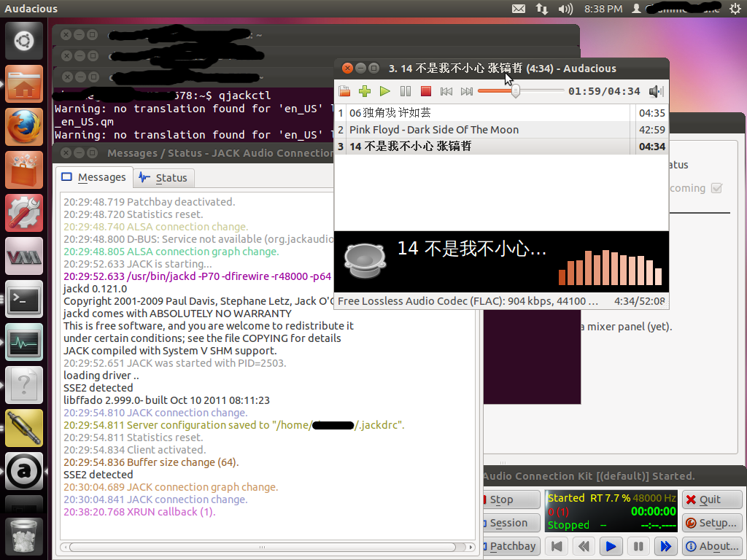The height and width of the screenshot is (560, 747).
Task: Open the Patchbay in QjackCtl
Action: click(x=511, y=546)
